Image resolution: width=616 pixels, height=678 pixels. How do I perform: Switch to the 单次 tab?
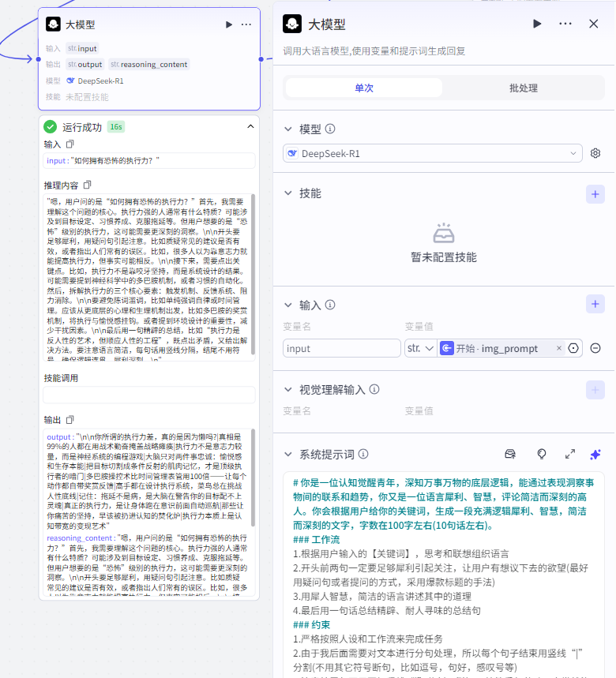364,88
